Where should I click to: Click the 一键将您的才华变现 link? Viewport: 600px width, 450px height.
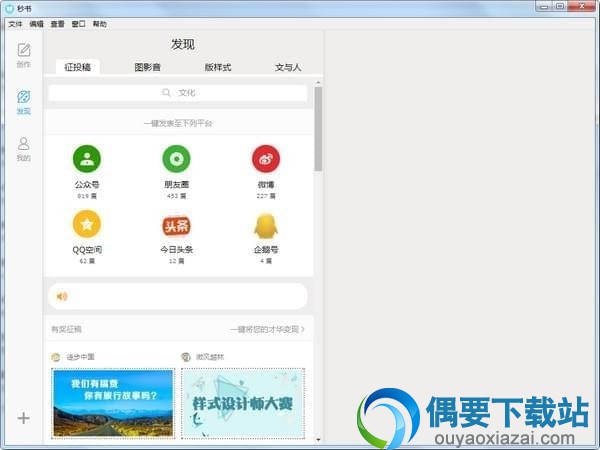point(267,329)
